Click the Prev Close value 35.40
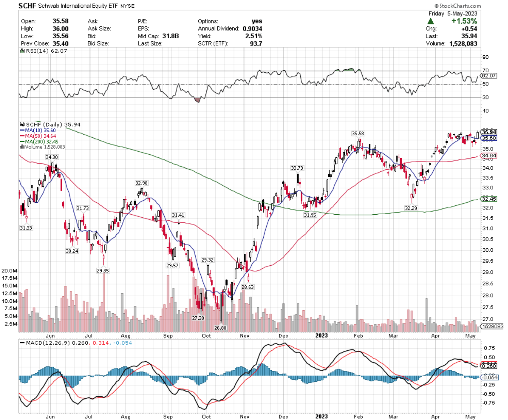The image size is (508, 420). (x=60, y=43)
